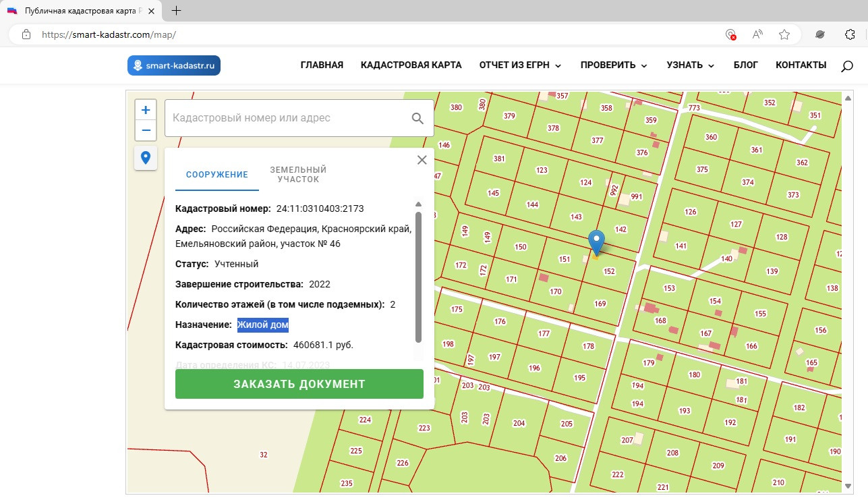The image size is (868, 502).
Task: Switch to the ЗЕМЕЛЬНЫЙ УЧАСТОК tab
Action: pyautogui.click(x=298, y=175)
